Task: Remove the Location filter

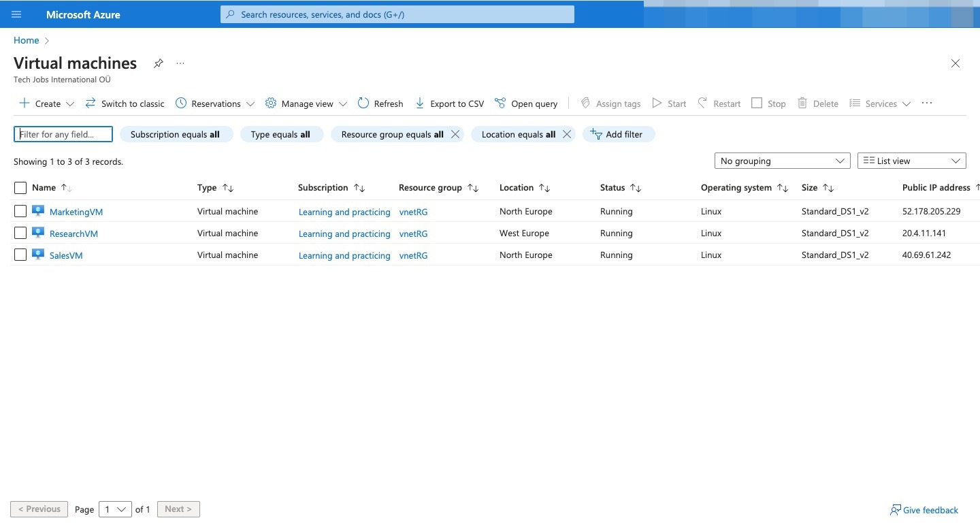Action: [x=567, y=134]
